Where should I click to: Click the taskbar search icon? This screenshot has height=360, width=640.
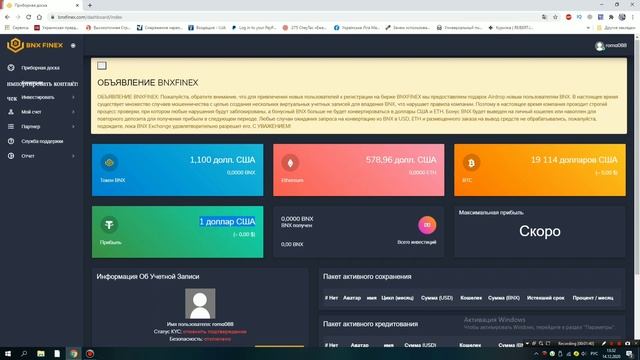pos(24,353)
